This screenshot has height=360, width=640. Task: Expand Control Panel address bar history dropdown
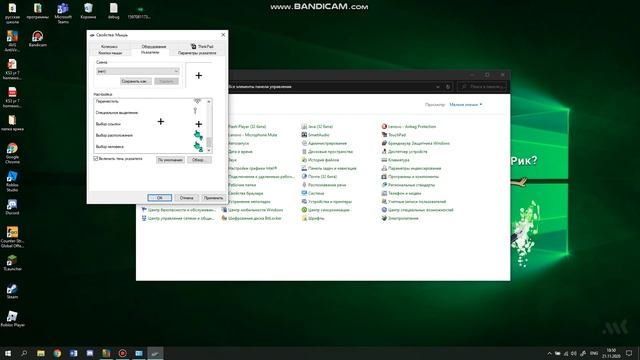pyautogui.click(x=438, y=87)
